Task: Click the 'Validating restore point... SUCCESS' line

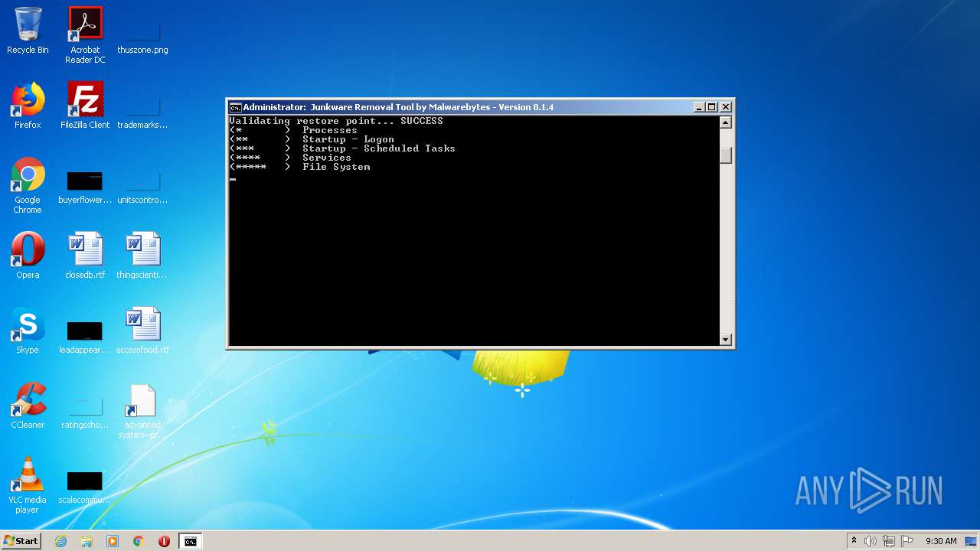Action: pyautogui.click(x=336, y=121)
